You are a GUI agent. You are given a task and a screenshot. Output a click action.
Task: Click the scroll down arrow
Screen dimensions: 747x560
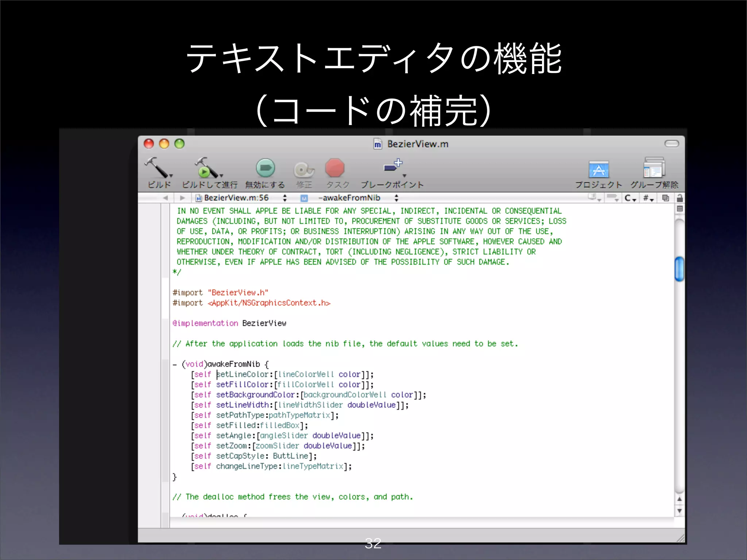pyautogui.click(x=679, y=511)
